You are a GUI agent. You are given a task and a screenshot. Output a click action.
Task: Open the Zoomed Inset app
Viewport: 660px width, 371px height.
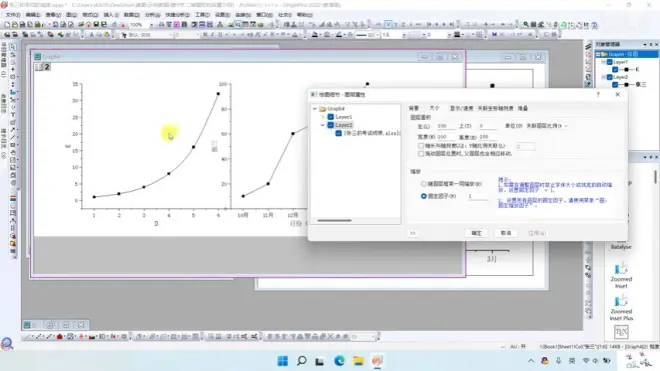[621, 275]
